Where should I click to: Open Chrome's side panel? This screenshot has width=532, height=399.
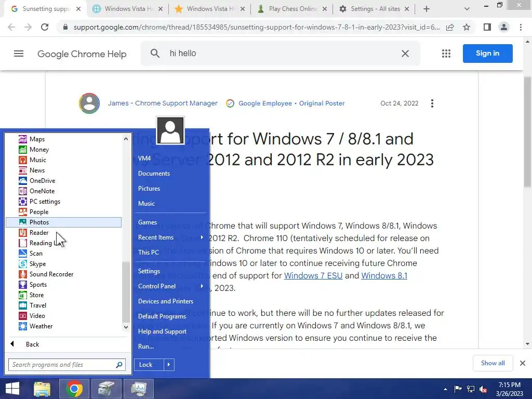point(487,27)
